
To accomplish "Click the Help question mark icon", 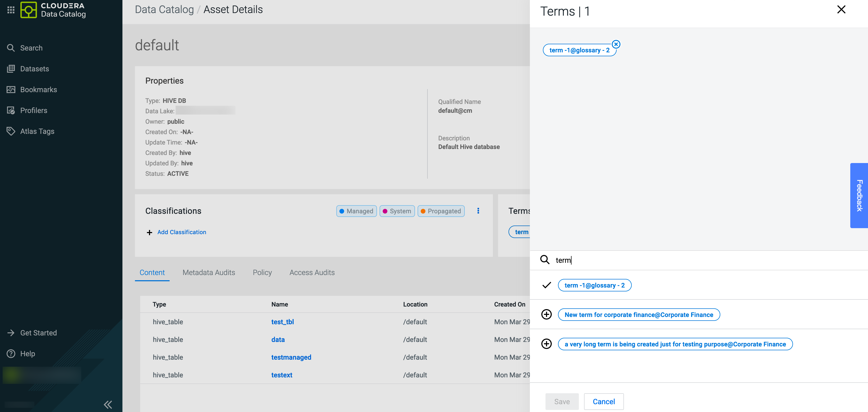I will point(11,354).
